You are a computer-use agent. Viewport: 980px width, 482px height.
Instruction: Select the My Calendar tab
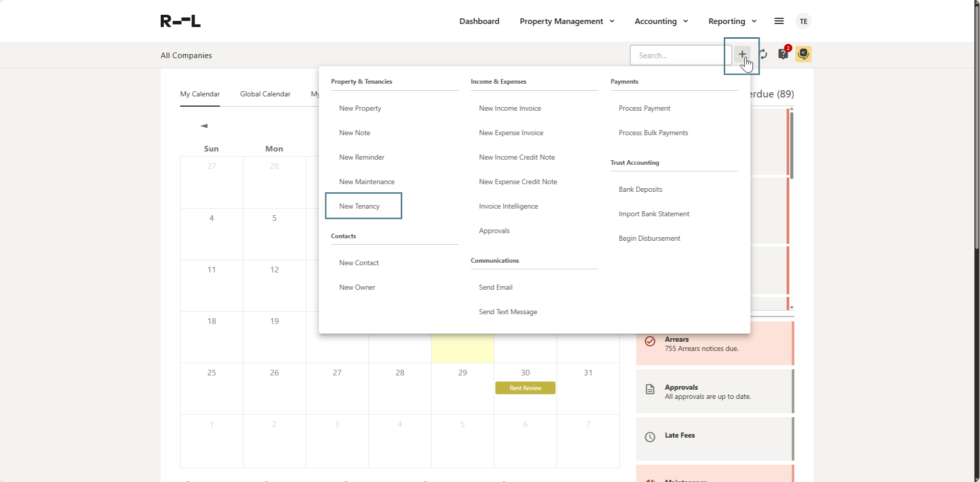pyautogui.click(x=200, y=94)
